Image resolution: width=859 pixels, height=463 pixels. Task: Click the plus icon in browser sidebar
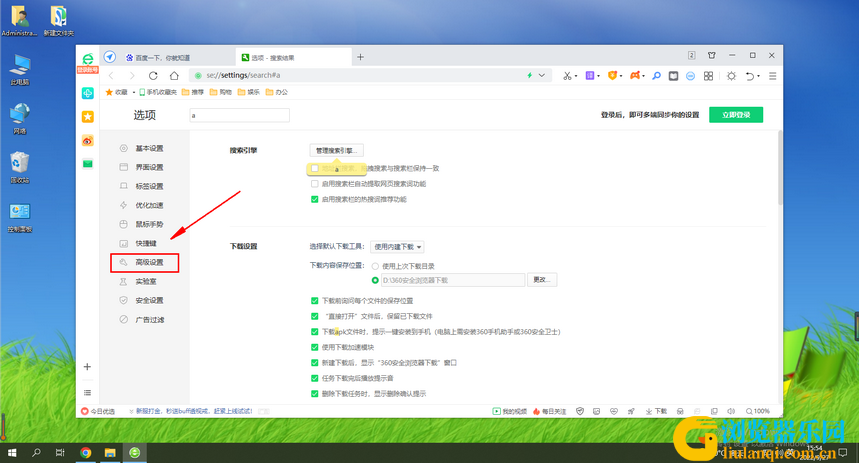pos(87,367)
